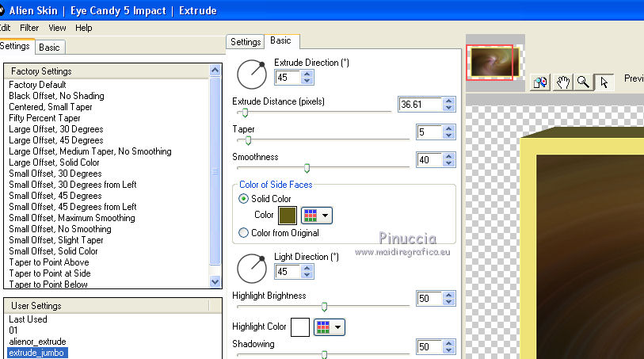
Task: Click the Smoothness value field
Action: [429, 160]
